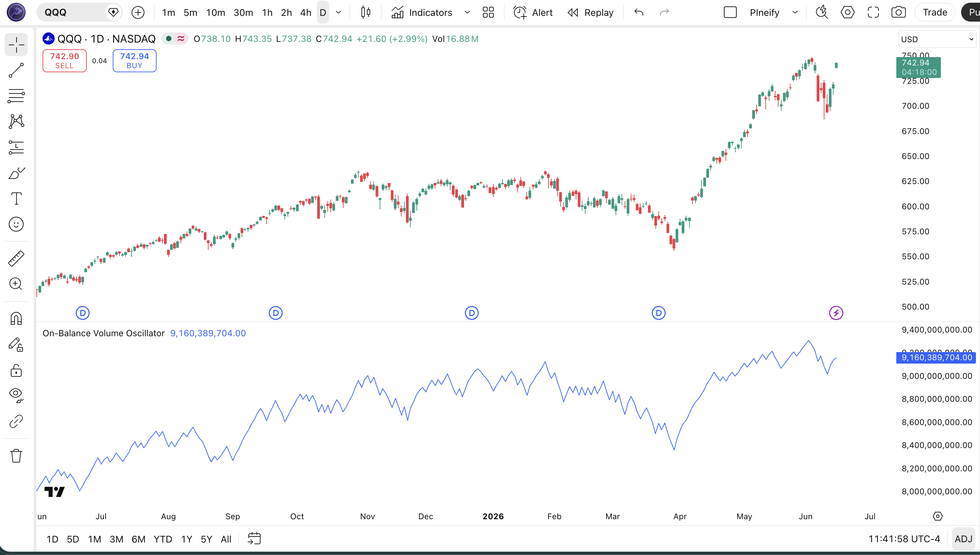Open the USD currency dropdown
The height and width of the screenshot is (555, 980).
click(937, 39)
